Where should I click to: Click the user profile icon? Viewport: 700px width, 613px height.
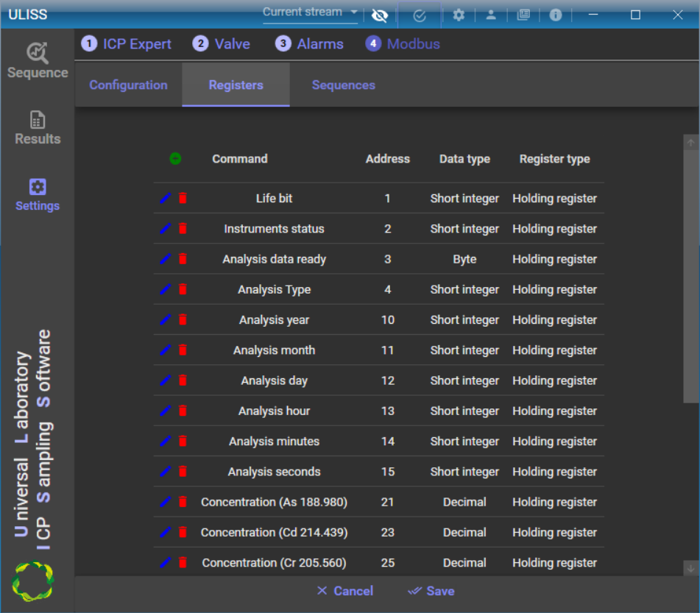491,15
